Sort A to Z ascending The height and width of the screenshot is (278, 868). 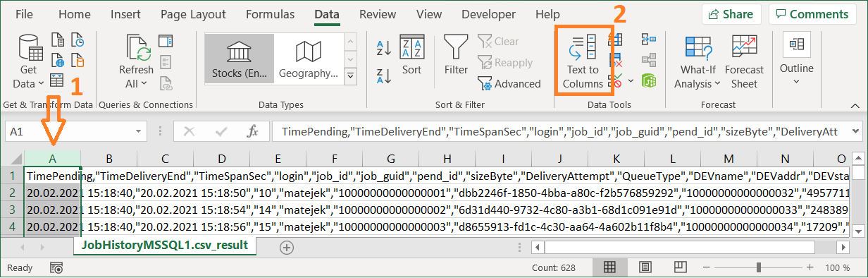(x=384, y=48)
